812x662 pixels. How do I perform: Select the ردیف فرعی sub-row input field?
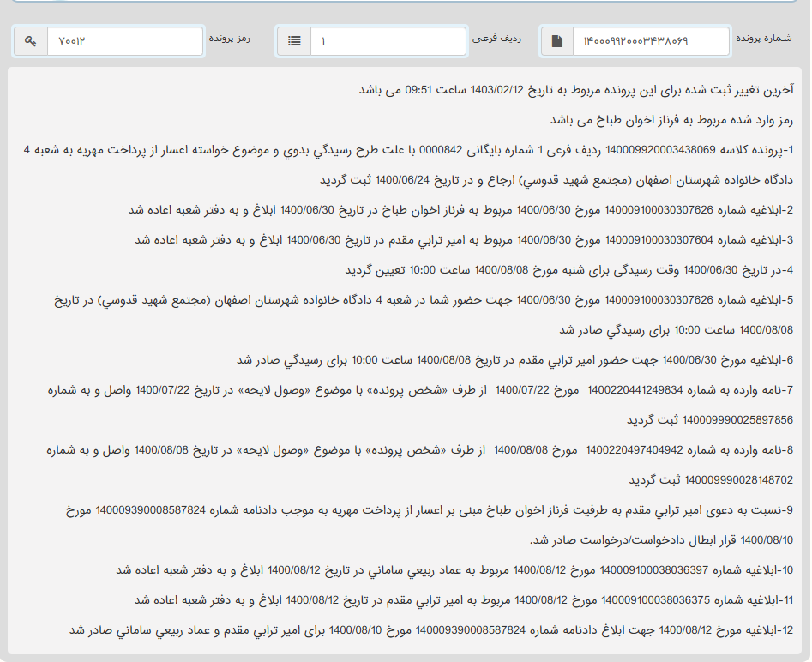tap(388, 41)
